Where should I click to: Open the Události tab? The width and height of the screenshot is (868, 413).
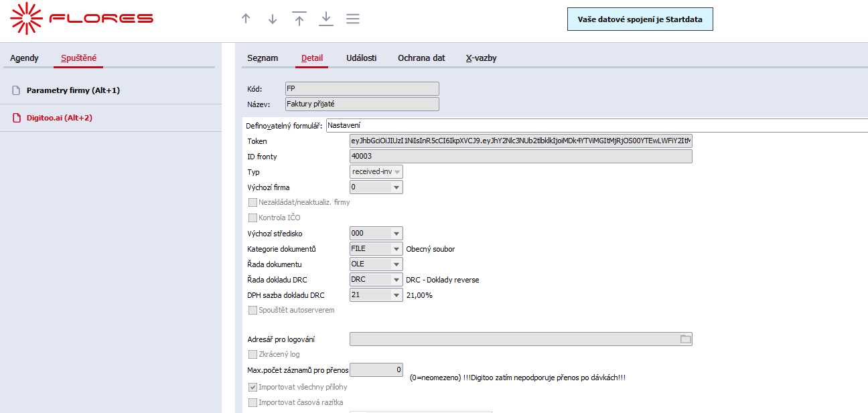[361, 58]
